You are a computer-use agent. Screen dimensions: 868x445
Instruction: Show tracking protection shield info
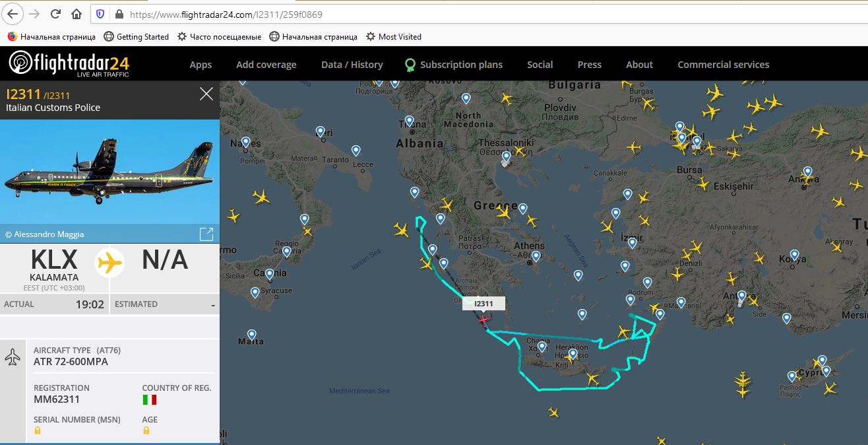[100, 14]
